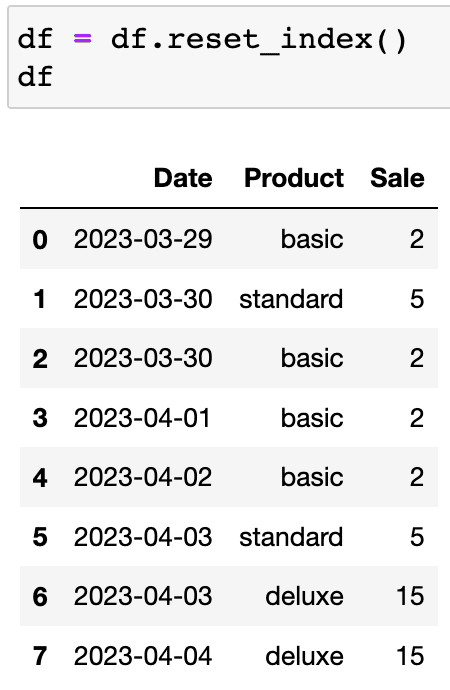The height and width of the screenshot is (690, 450).
Task: Select the Sale column header
Action: click(397, 178)
